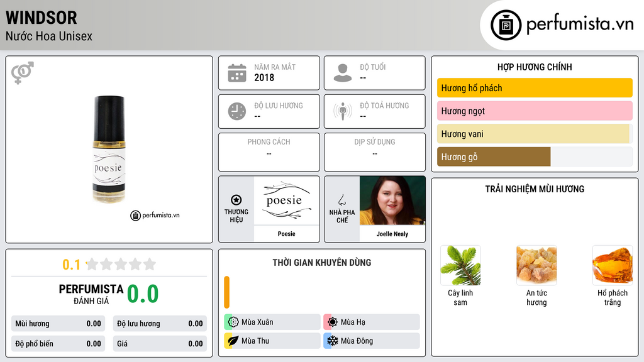Select the Mùa Thu season label
This screenshot has height=362, width=644.
255,341
